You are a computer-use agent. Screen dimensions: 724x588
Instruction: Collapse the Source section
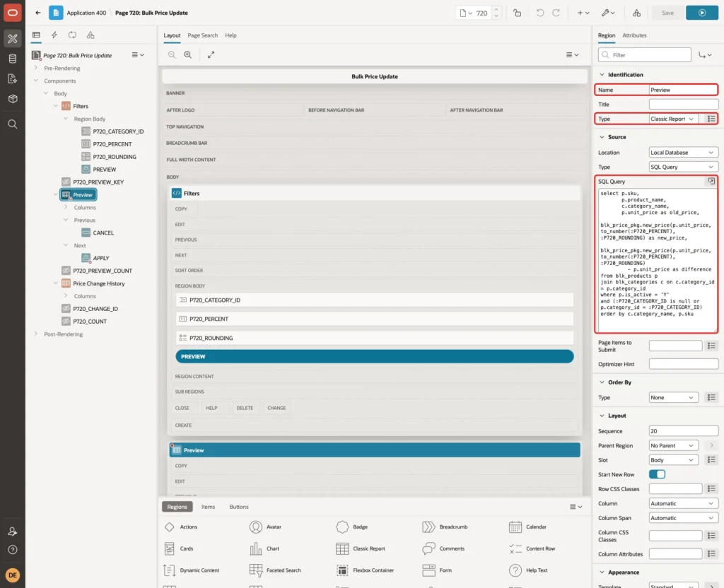[602, 137]
